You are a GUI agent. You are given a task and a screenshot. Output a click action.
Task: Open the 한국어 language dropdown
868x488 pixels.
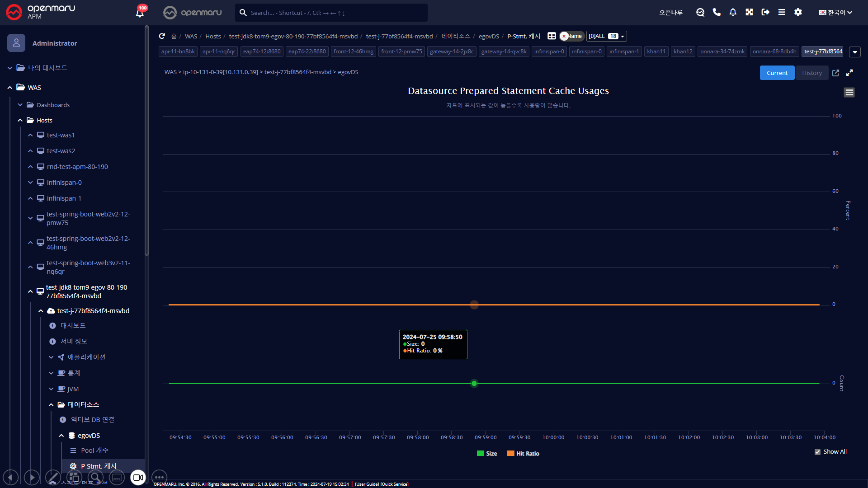835,12
